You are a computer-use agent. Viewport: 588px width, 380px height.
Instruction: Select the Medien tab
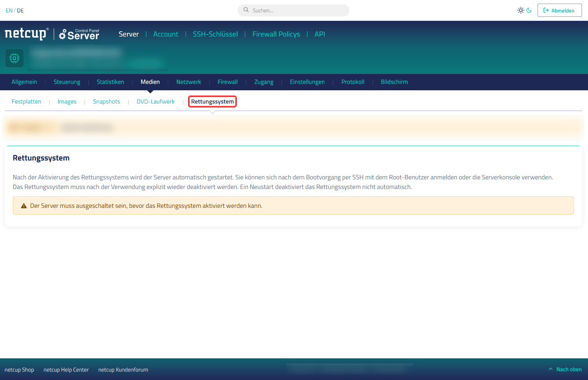(150, 82)
